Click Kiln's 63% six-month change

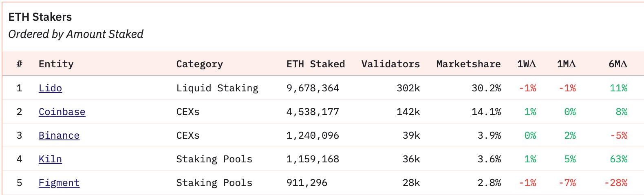[619, 159]
